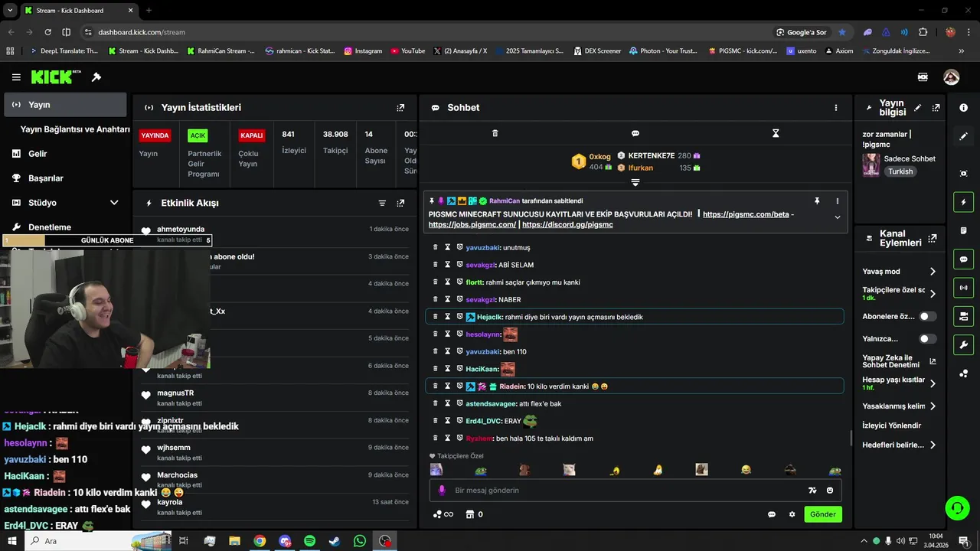Screen dimensions: 980x551
Task: Click the chat bubble icon beside the gear
Action: click(x=772, y=514)
